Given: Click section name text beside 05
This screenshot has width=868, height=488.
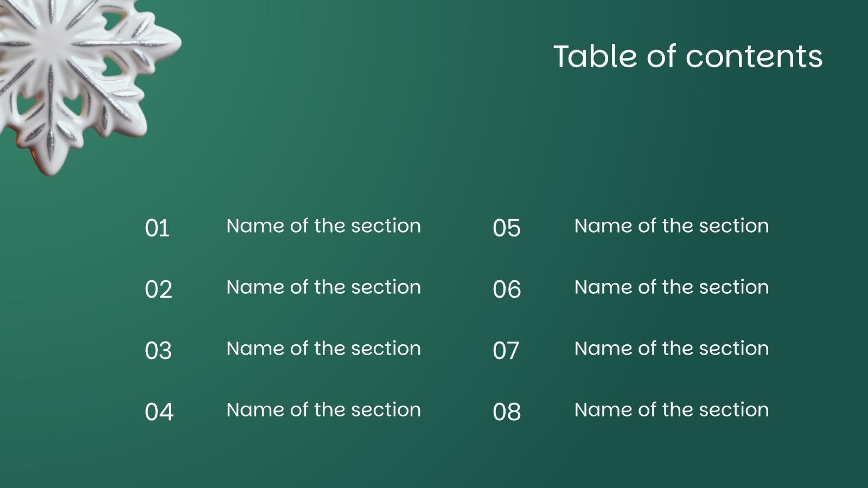Looking at the screenshot, I should pyautogui.click(x=672, y=226).
